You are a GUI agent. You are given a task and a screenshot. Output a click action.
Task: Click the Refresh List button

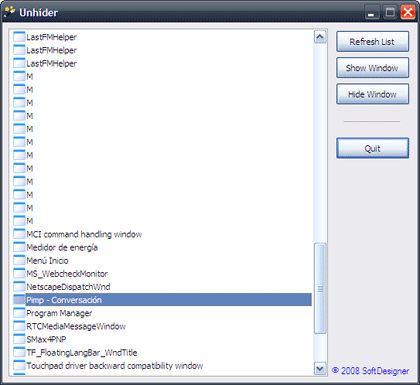pos(372,42)
